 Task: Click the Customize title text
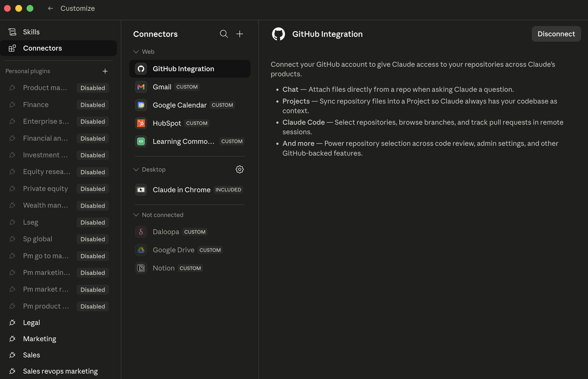[78, 8]
